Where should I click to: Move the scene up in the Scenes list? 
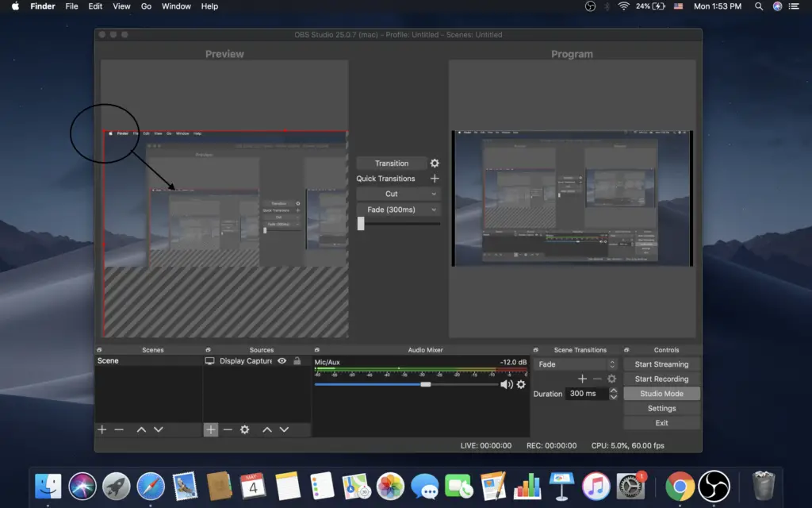tap(141, 429)
